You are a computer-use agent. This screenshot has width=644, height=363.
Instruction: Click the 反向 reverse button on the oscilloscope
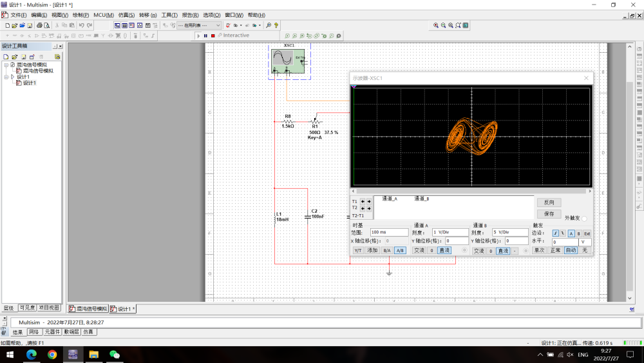pos(549,202)
